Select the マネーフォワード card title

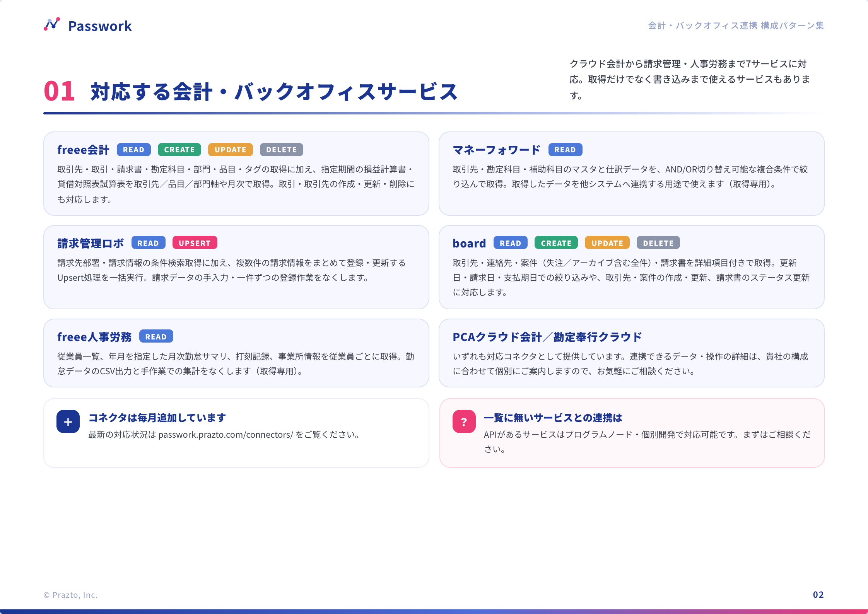click(497, 150)
